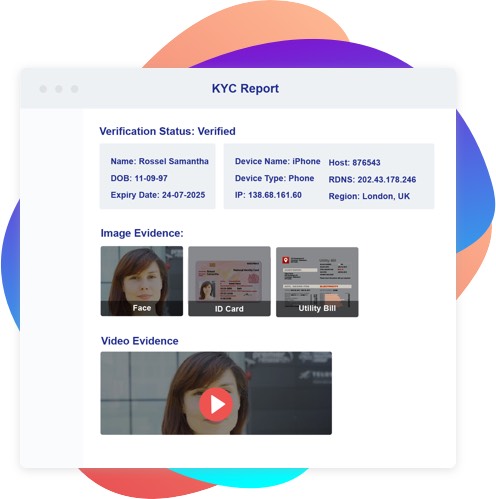Click the KYC Report title

(245, 89)
